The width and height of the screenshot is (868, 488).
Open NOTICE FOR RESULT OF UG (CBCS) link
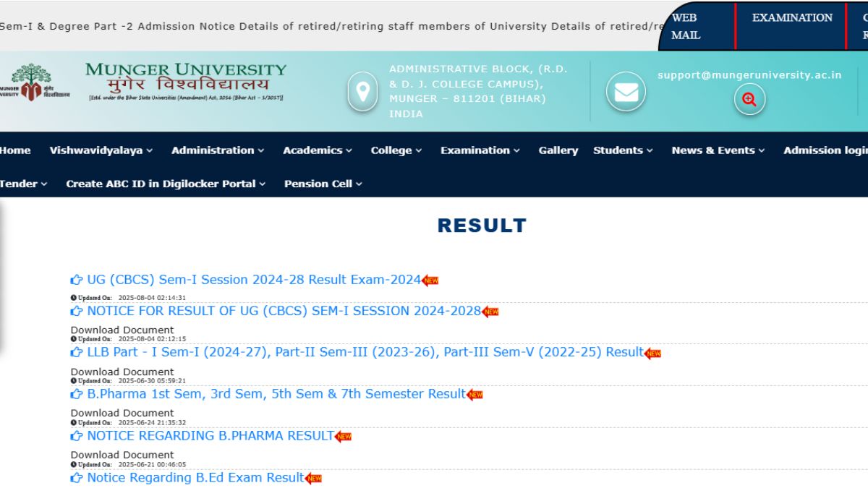(x=284, y=311)
